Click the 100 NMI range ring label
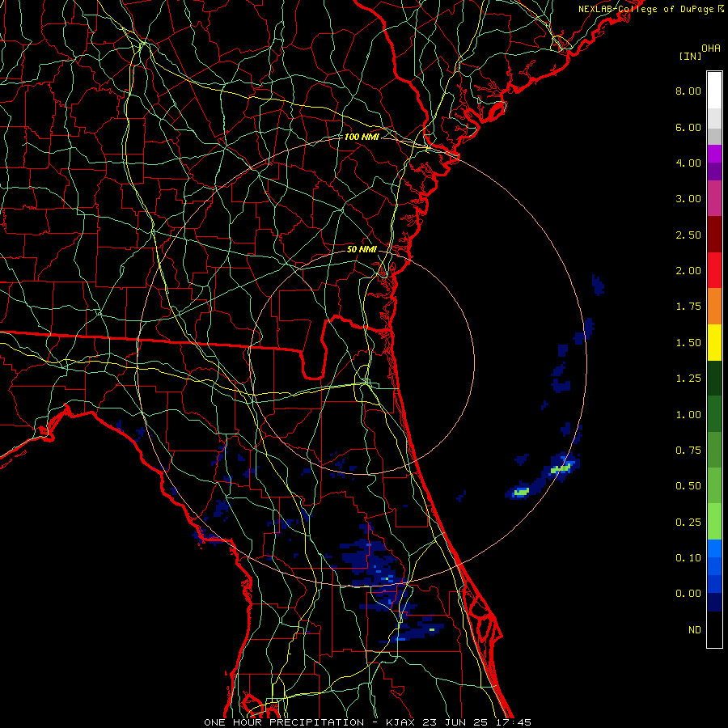Screen dimensions: 728x728 (x=362, y=137)
